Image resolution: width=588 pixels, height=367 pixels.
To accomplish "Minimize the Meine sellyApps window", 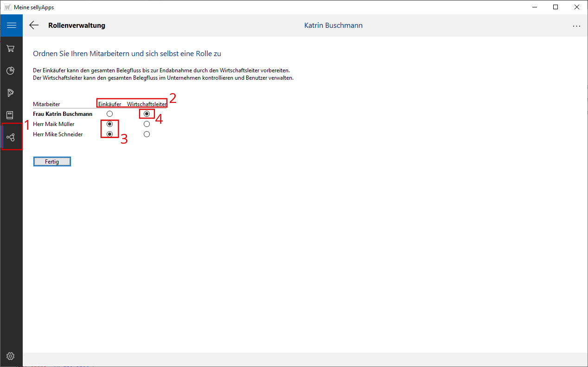I will (534, 7).
